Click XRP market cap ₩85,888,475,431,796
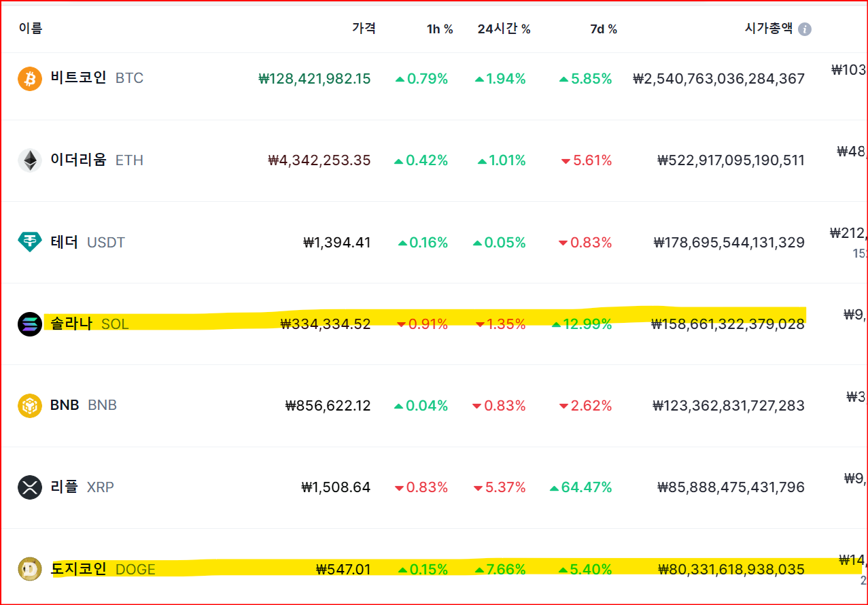This screenshot has height=605, width=868. (731, 487)
